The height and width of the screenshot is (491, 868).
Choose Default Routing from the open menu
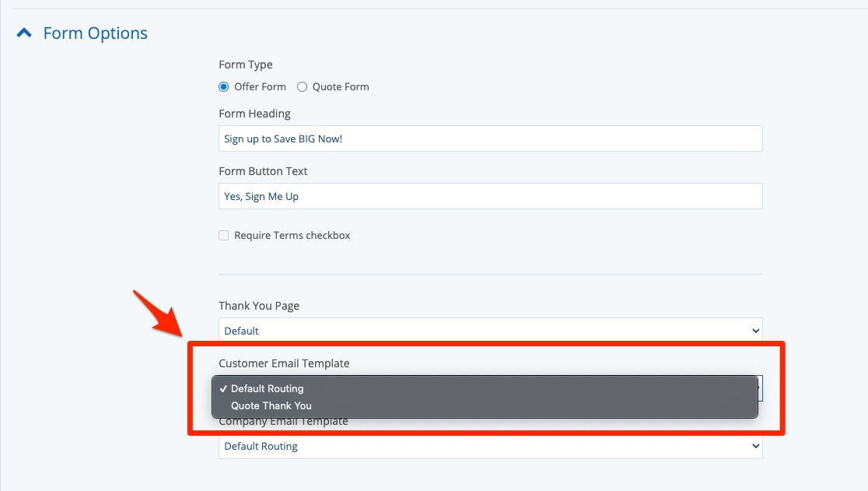pos(267,388)
